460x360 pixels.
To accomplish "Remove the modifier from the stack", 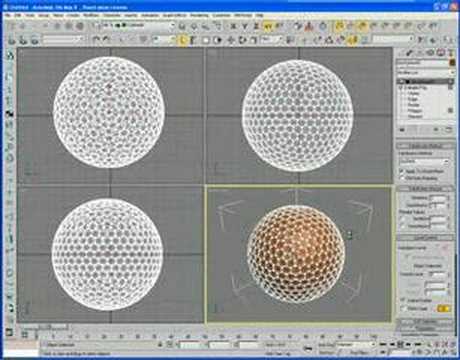I will tap(436, 129).
